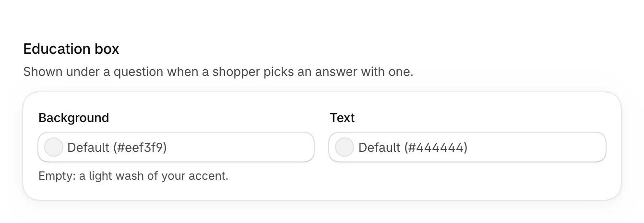Image resolution: width=644 pixels, height=223 pixels.
Task: Open the Background color swatch picker
Action: click(54, 147)
